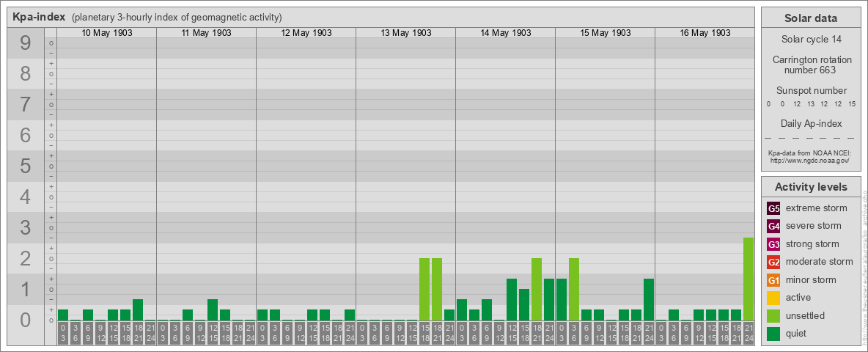Click 'Carrington rotation number 663' text
The image size is (868, 352).
click(x=811, y=65)
